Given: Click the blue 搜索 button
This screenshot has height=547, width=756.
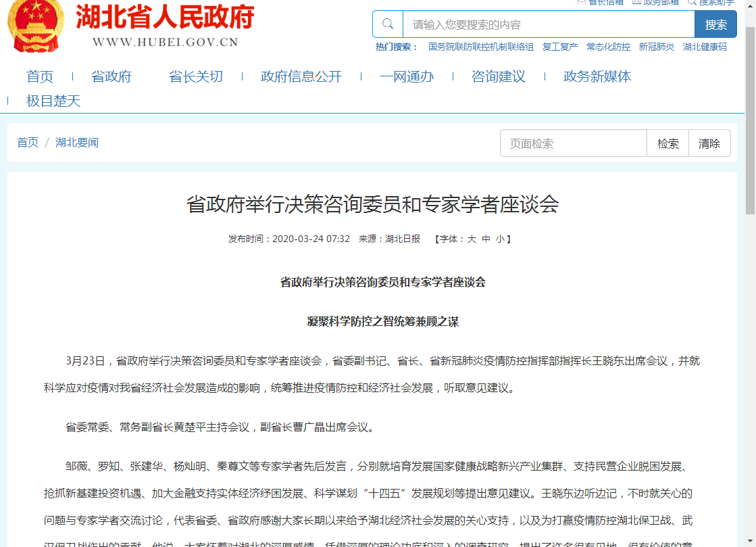Looking at the screenshot, I should pyautogui.click(x=715, y=24).
